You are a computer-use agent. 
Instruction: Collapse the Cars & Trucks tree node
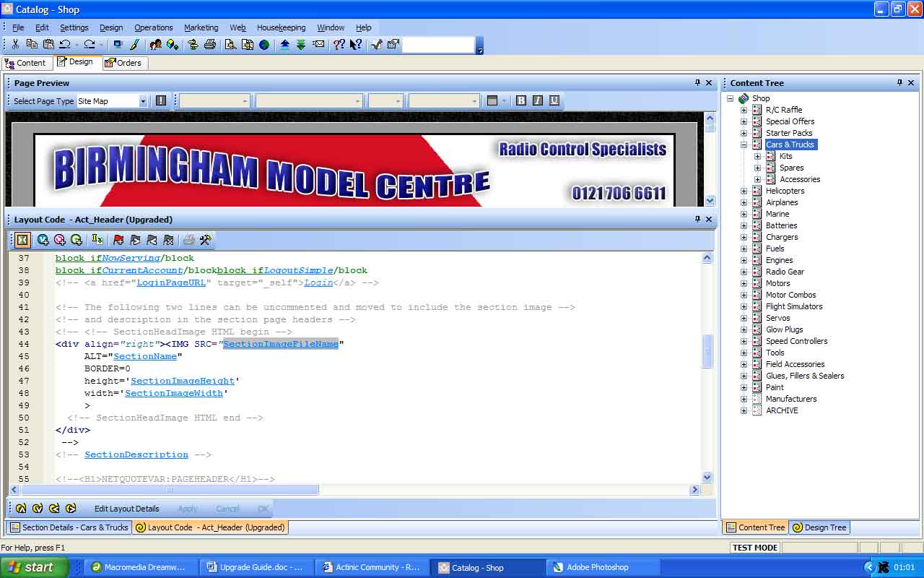click(x=744, y=144)
